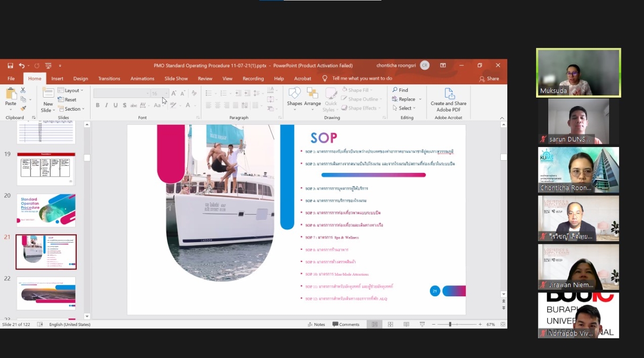
Task: Open font size dropdown
Action: tap(166, 93)
